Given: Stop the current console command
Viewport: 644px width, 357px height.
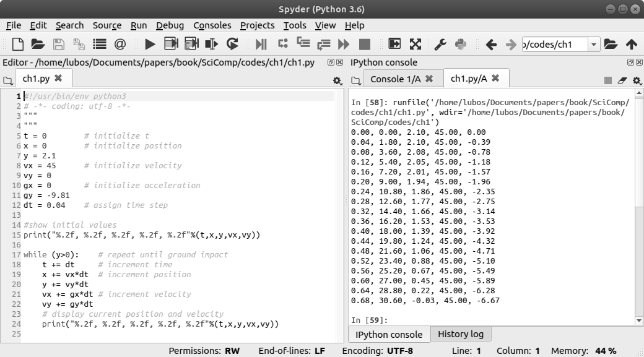Looking at the screenshot, I should pyautogui.click(x=608, y=80).
